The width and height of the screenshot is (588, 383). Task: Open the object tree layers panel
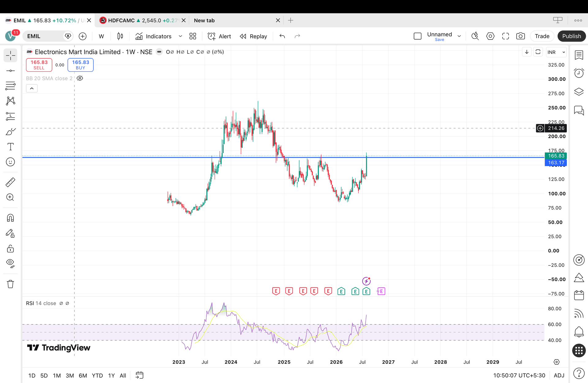tap(579, 92)
